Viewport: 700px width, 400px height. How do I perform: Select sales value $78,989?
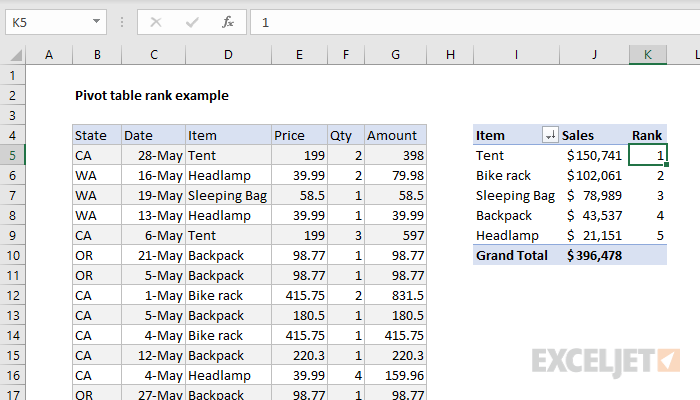(x=594, y=196)
